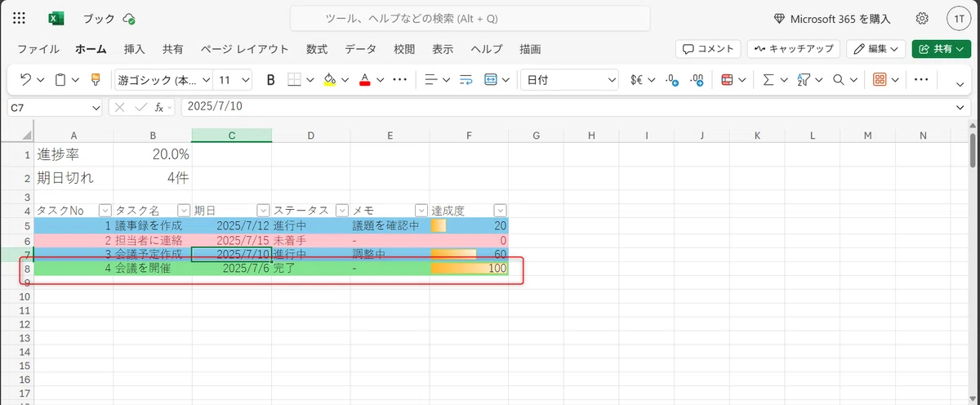Open the 達成度 filter dropdown
Viewport: 980px width, 405px height.
[500, 211]
